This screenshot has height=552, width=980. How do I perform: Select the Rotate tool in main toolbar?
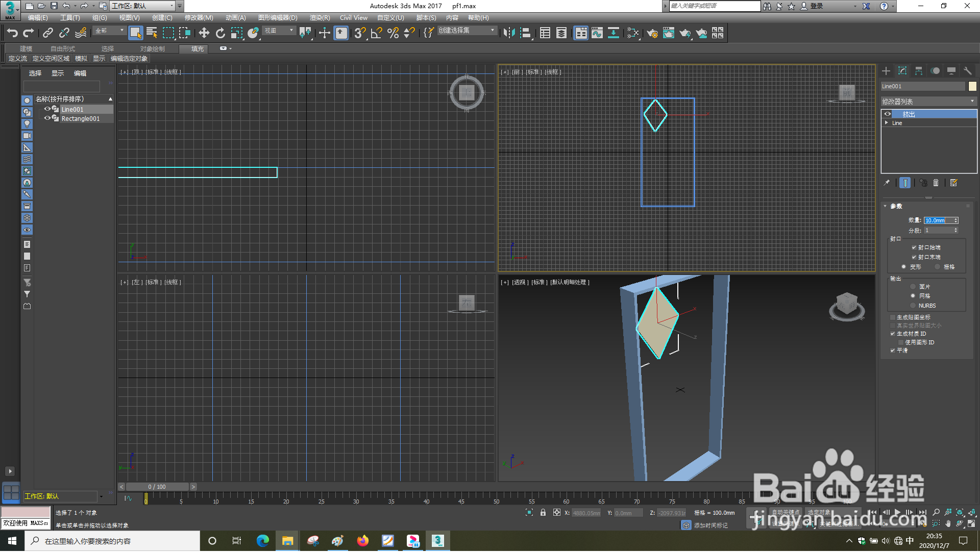click(220, 33)
